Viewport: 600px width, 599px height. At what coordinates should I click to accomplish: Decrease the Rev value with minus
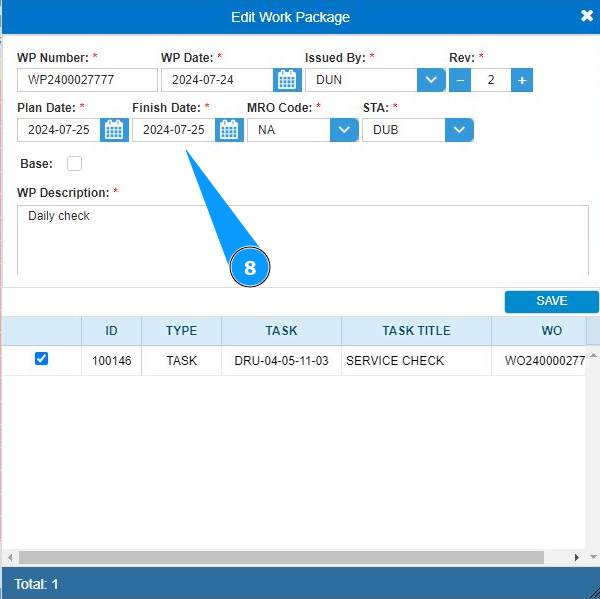pyautogui.click(x=460, y=80)
